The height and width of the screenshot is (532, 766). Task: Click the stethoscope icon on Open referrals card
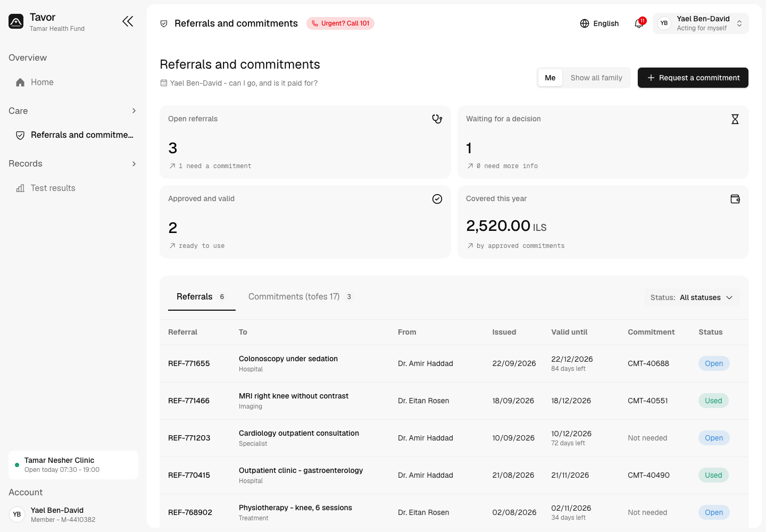pos(437,119)
